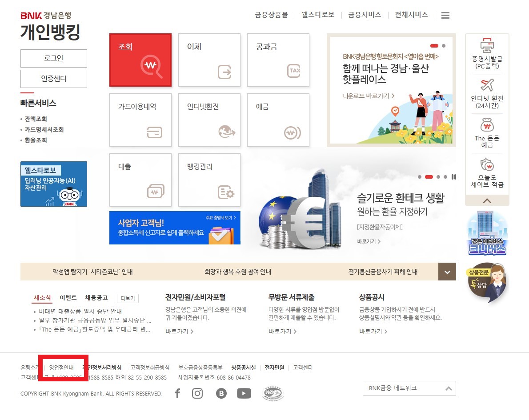Open the blog B footer icon

pos(221,393)
